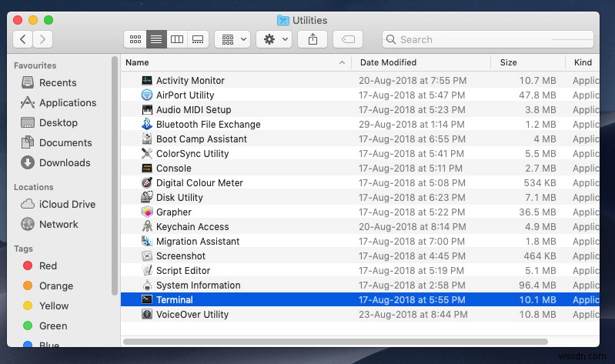
Task: Click the VoiceOver Utility icon
Action: tap(147, 315)
